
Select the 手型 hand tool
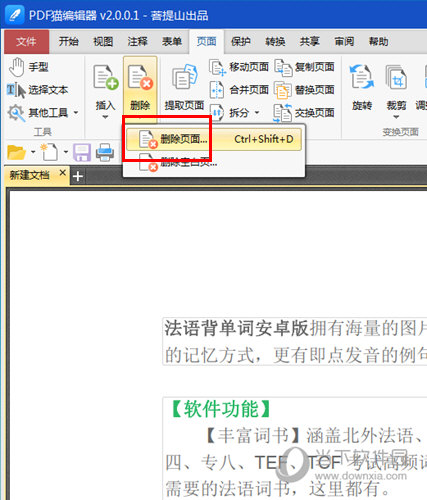[x=29, y=67]
